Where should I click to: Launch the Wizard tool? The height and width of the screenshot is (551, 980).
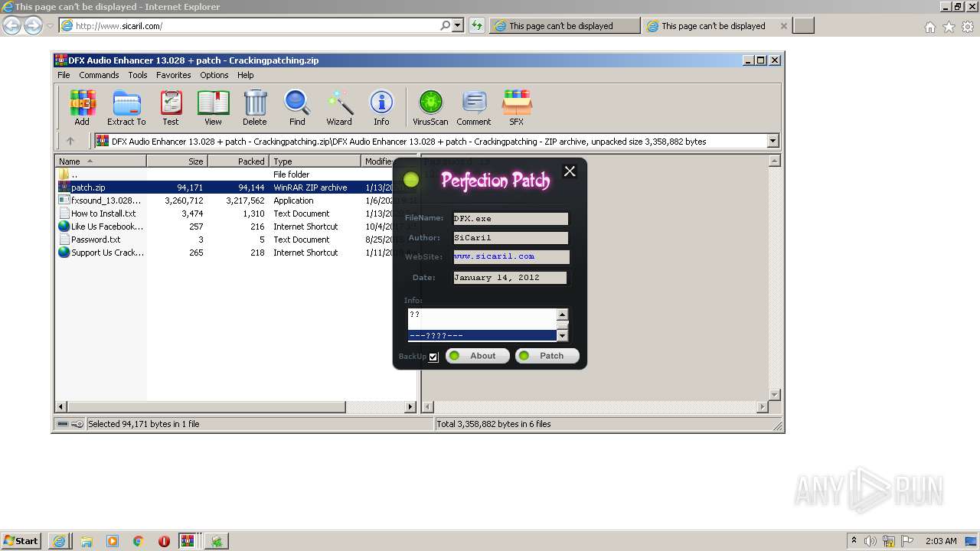coord(339,107)
